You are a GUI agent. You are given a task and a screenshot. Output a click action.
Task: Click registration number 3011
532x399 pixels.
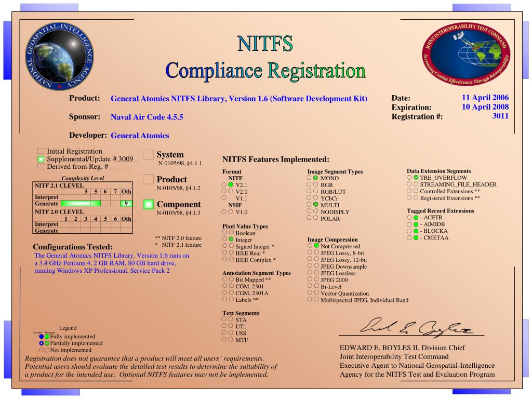(x=500, y=116)
